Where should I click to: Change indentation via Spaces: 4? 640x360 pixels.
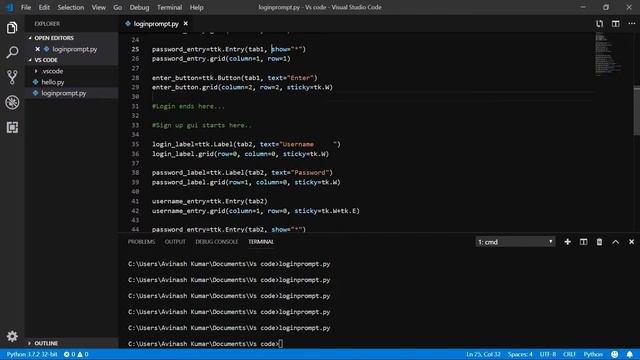(x=520, y=354)
